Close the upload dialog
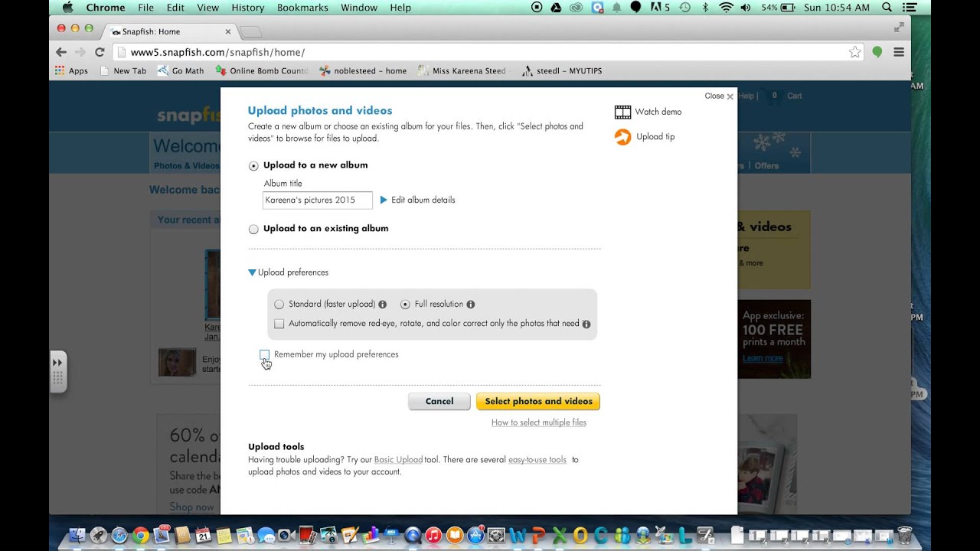 click(x=719, y=96)
